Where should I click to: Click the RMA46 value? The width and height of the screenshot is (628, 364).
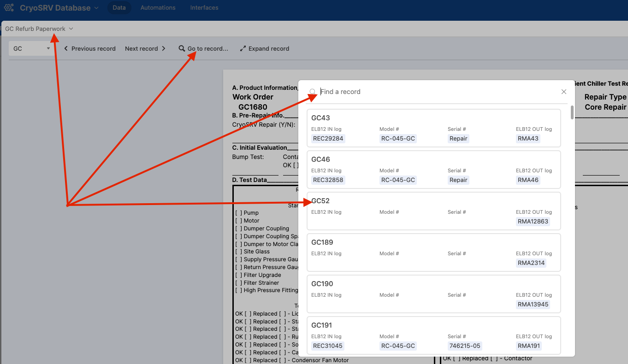(528, 180)
